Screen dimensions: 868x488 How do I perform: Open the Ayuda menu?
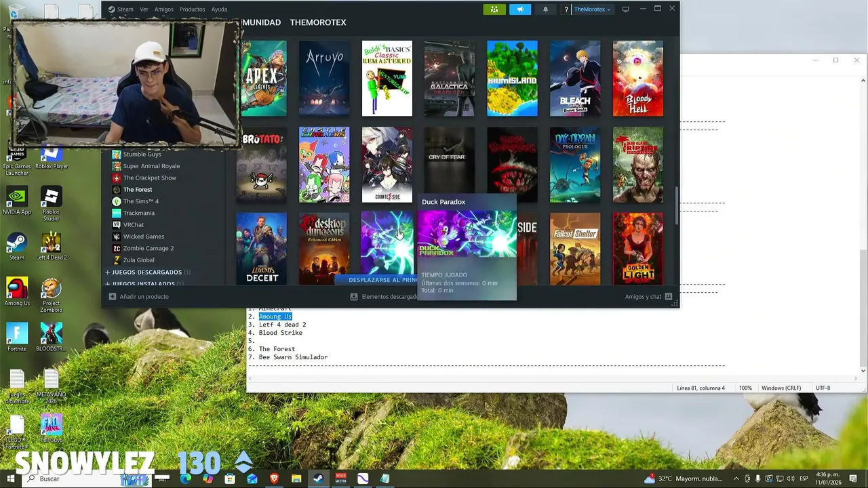[219, 9]
